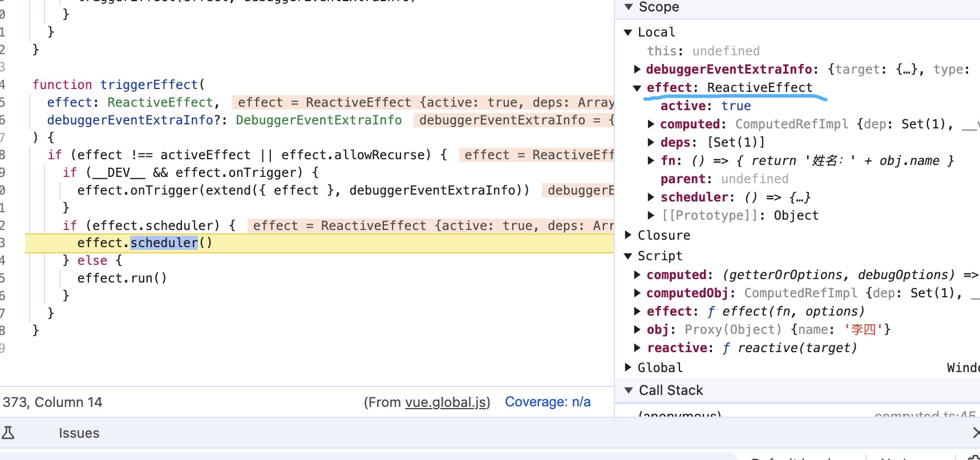Collapse the Call Stack section
This screenshot has height=460, width=980.
pyautogui.click(x=629, y=390)
